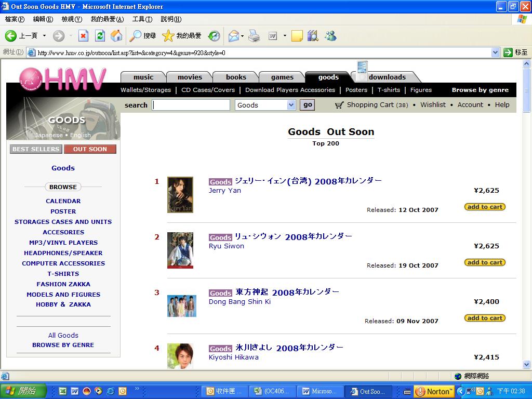Add Ryu Siwon calendar to cart
This screenshot has height=399, width=532.
click(x=485, y=262)
